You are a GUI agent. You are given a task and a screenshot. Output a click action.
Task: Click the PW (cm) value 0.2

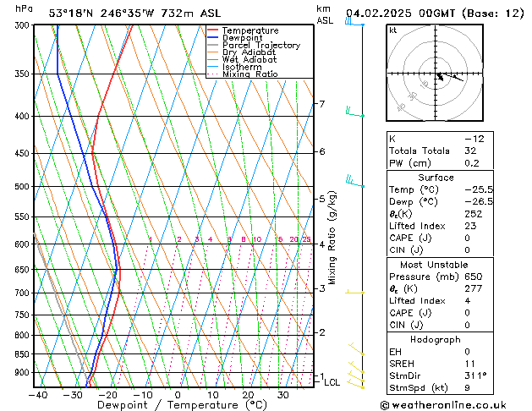[472, 163]
